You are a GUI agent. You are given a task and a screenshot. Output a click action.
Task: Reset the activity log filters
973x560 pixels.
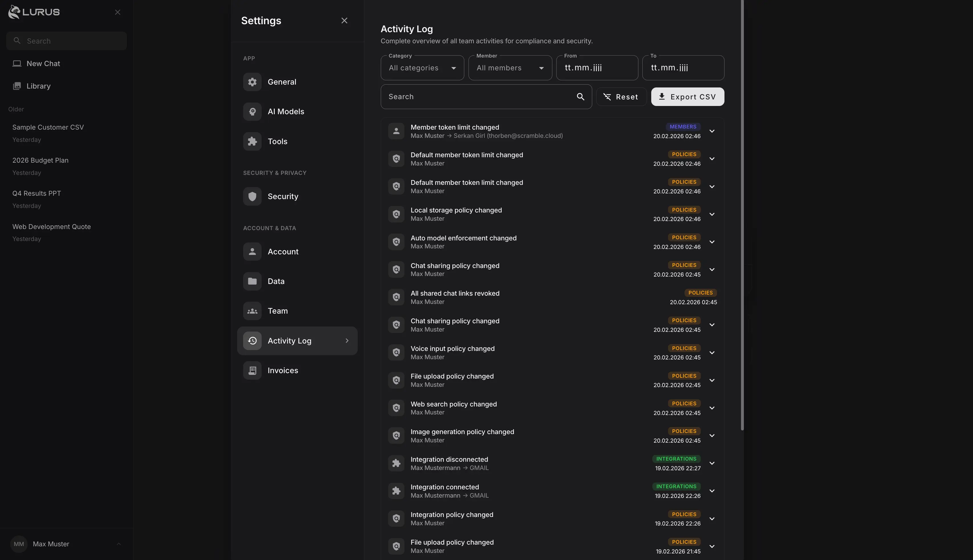coord(620,97)
